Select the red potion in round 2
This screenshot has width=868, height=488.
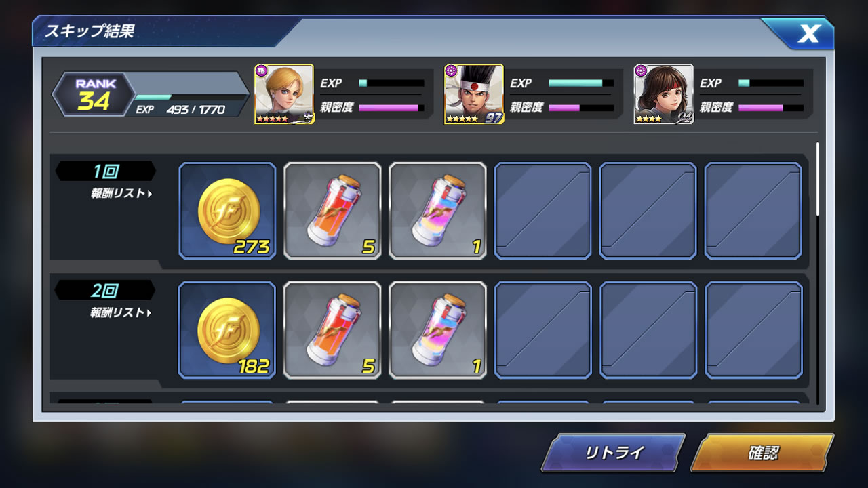332,330
